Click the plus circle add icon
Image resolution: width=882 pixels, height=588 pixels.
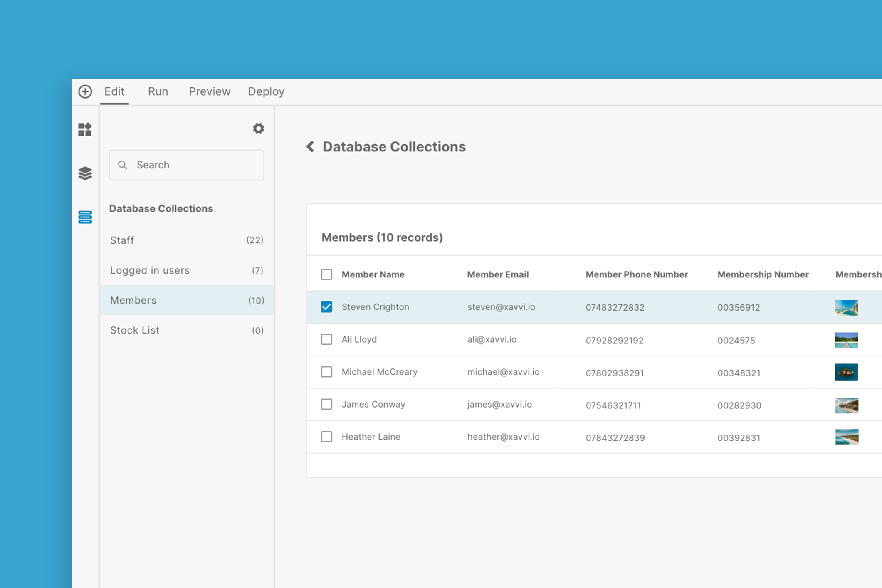coord(85,91)
